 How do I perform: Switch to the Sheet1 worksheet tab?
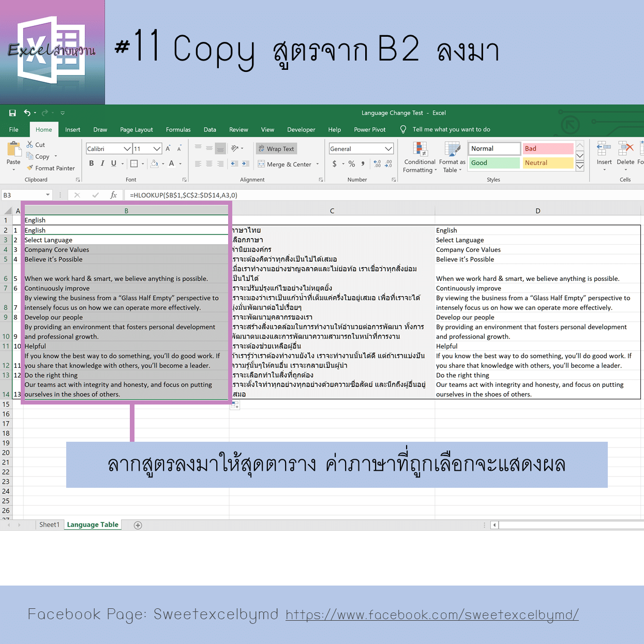[49, 525]
